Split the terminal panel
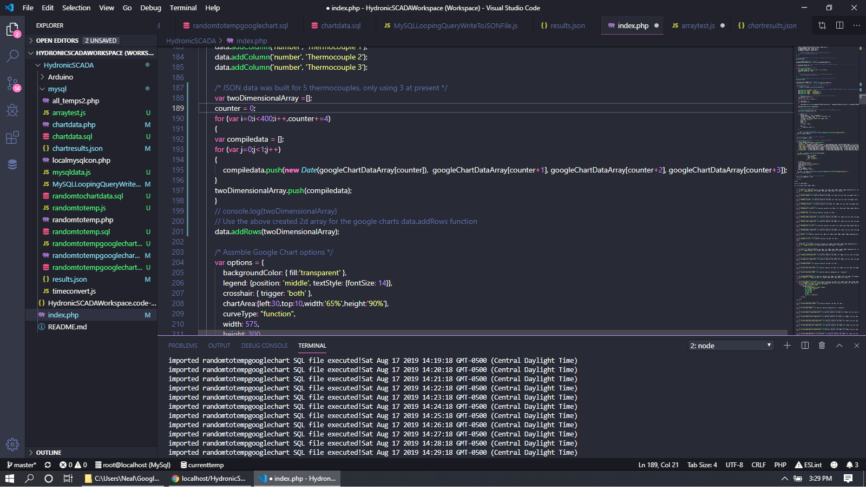The image size is (866, 504). [x=805, y=346]
